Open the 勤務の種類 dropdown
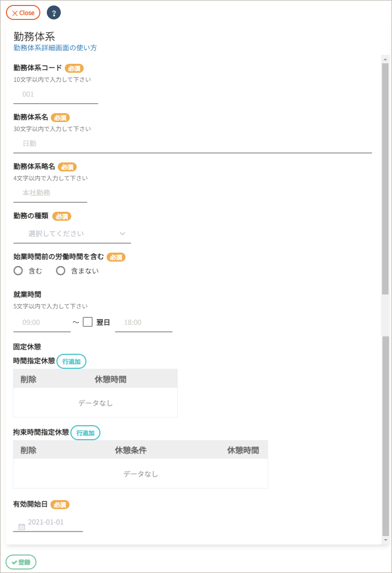Image resolution: width=392 pixels, height=573 pixels. click(x=72, y=233)
